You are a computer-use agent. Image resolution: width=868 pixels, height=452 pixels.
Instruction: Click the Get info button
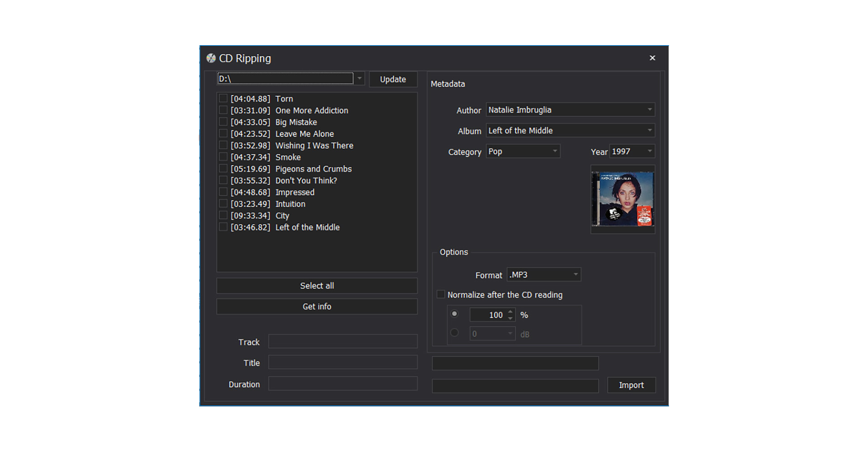click(316, 306)
